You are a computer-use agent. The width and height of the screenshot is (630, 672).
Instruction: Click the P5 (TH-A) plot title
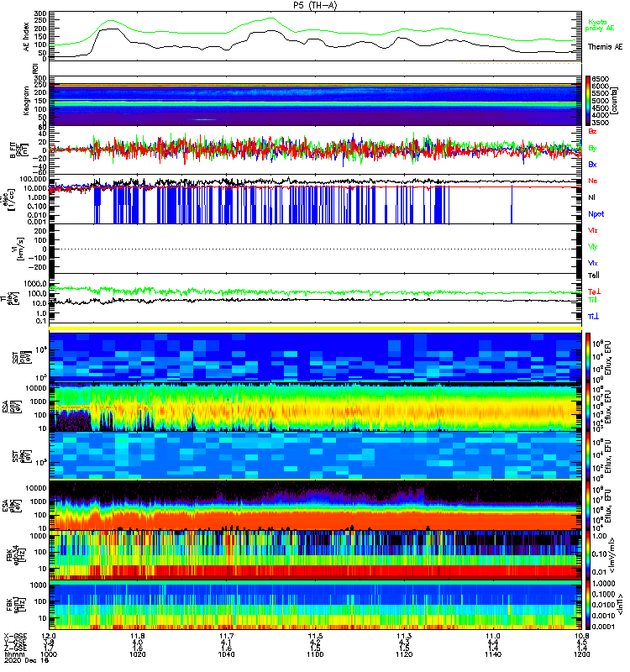315,5
